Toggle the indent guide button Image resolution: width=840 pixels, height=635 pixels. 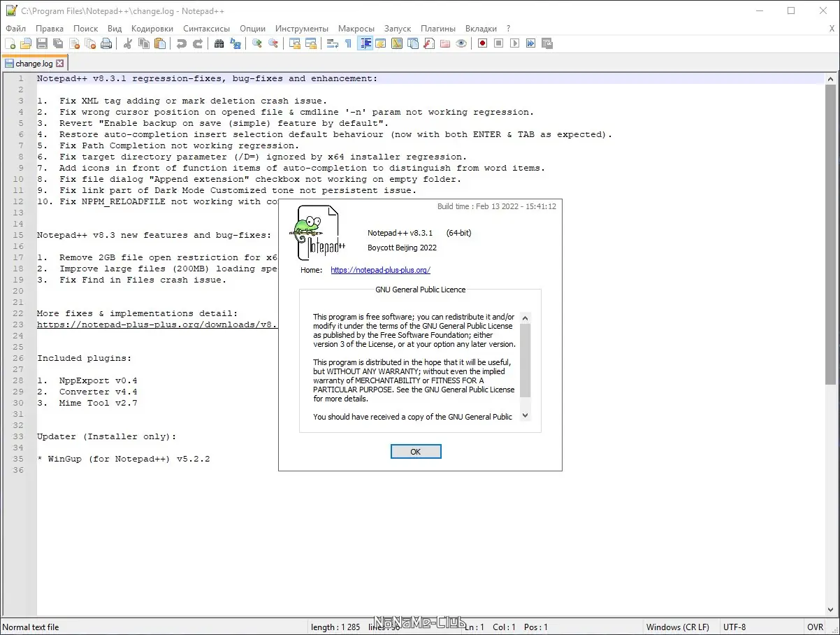pos(365,43)
